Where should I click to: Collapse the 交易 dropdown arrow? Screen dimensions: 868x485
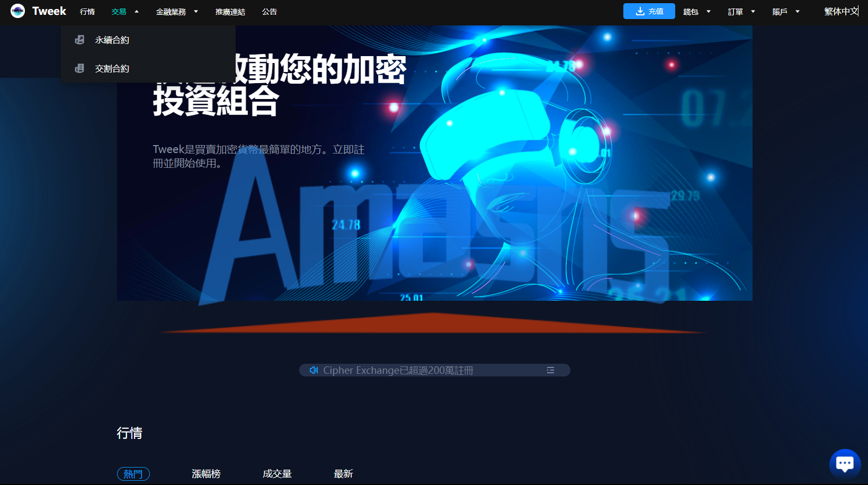[x=137, y=12]
